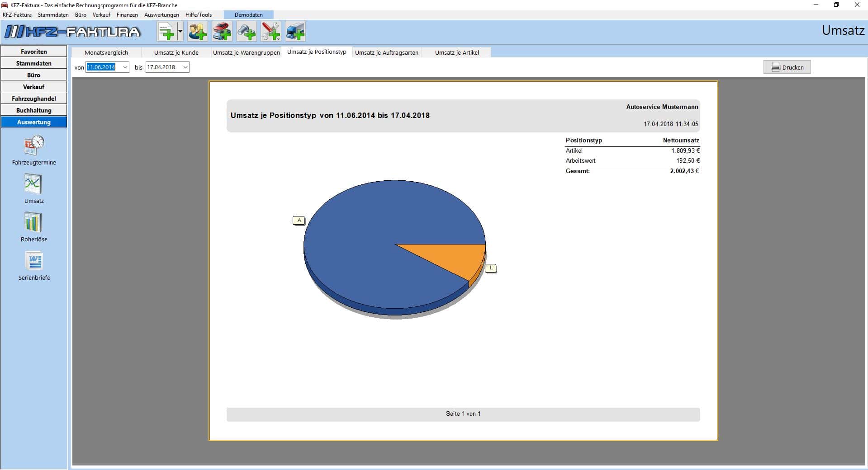
Task: Open the 'bis' end date dropdown
Action: [x=185, y=67]
